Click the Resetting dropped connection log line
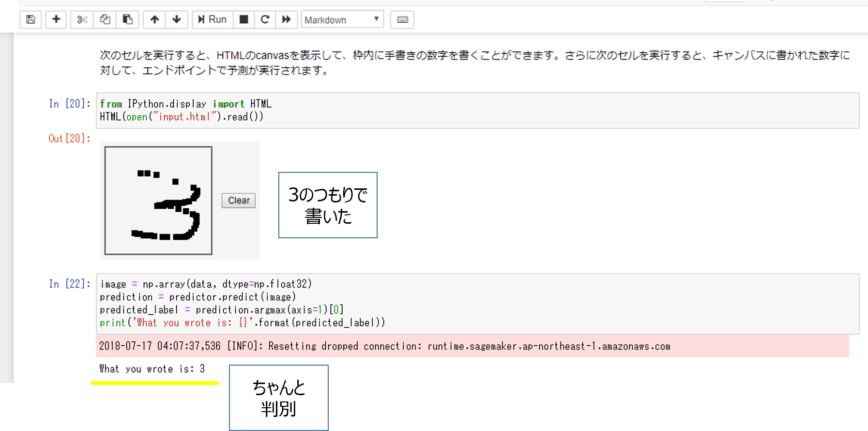 [385, 346]
